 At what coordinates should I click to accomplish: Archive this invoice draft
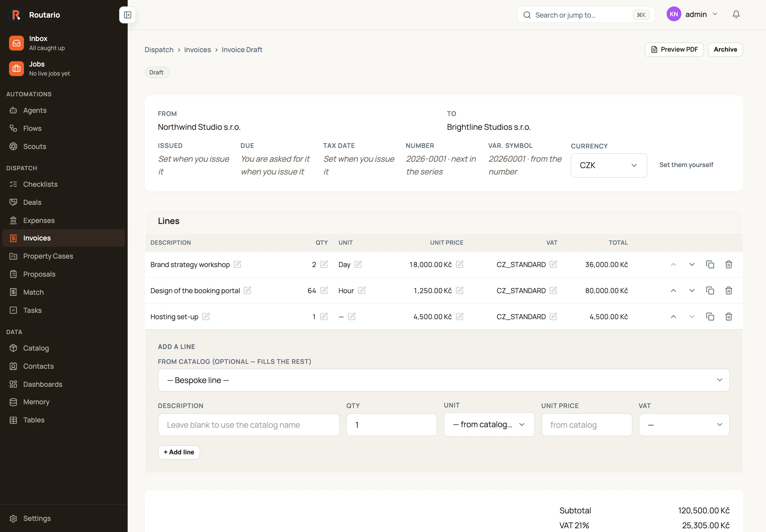(x=725, y=50)
